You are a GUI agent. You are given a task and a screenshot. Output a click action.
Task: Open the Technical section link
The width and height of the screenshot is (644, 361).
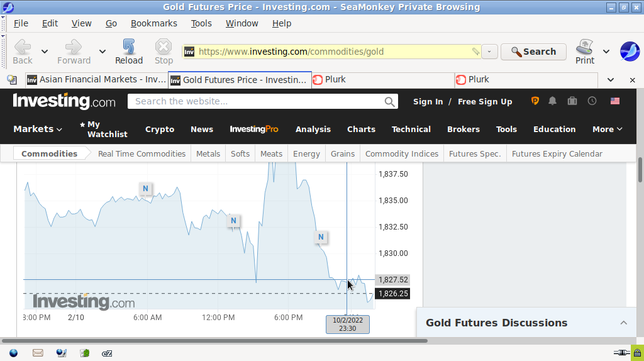point(411,129)
